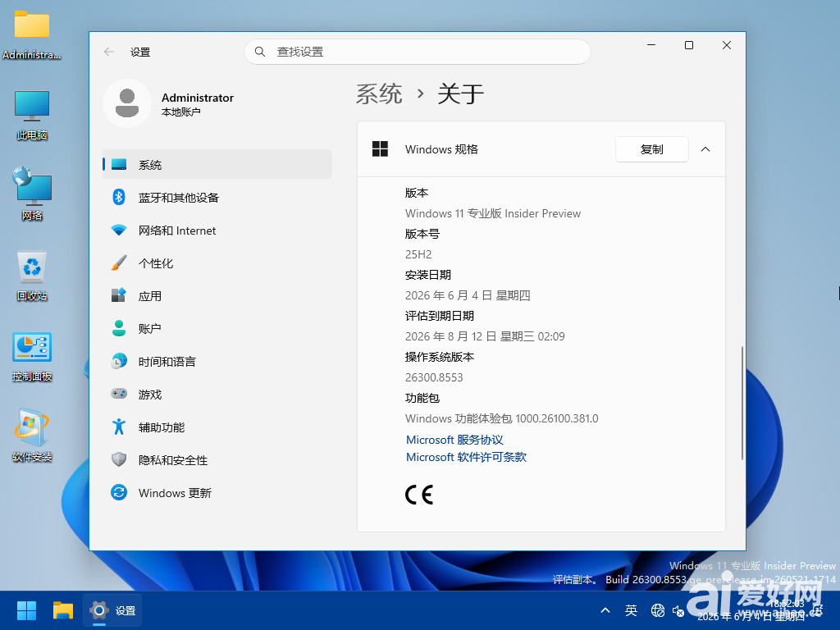Go to 蓝牙和其他设备 settings
This screenshot has height=630, width=840.
[x=217, y=197]
